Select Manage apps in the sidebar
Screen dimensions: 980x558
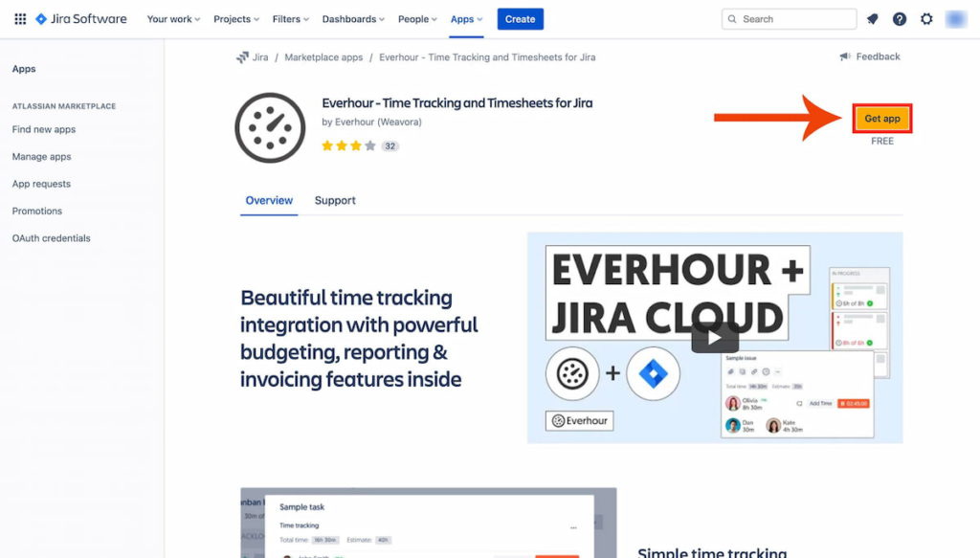(40, 156)
